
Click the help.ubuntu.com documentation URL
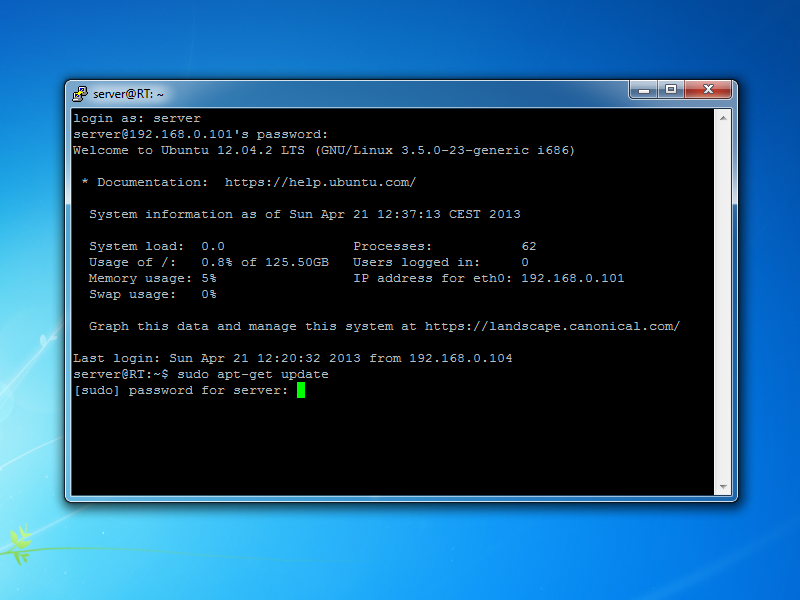point(320,182)
